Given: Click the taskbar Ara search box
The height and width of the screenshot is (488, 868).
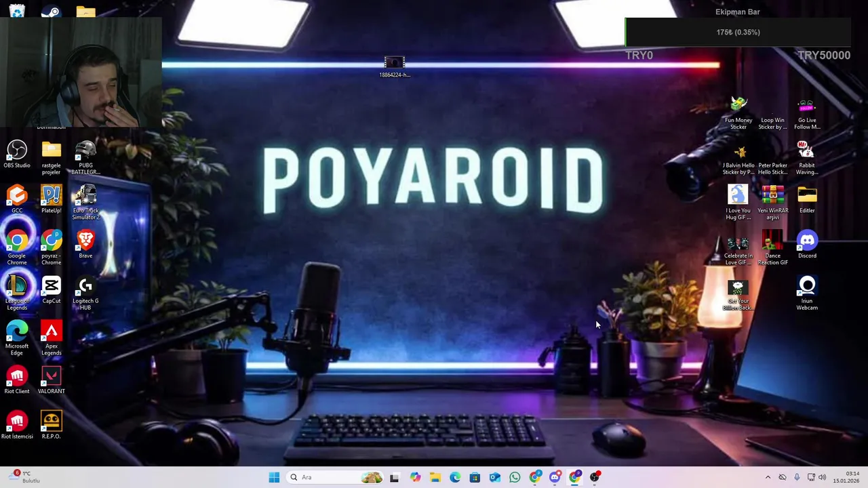Looking at the screenshot, I should tap(334, 477).
